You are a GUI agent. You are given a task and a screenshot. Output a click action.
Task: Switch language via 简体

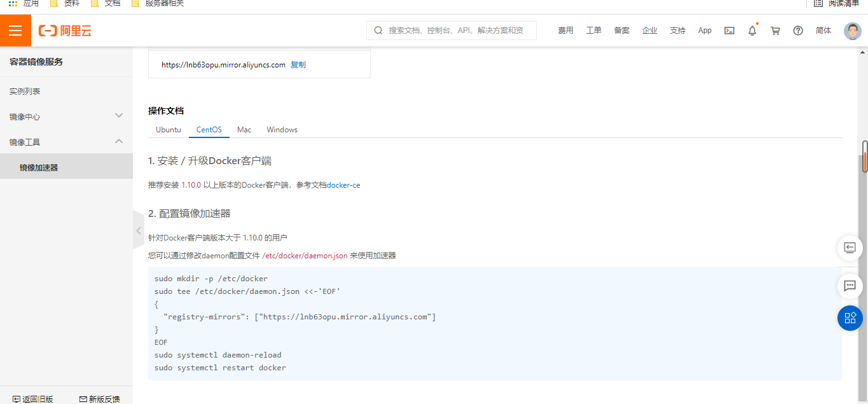tap(823, 31)
